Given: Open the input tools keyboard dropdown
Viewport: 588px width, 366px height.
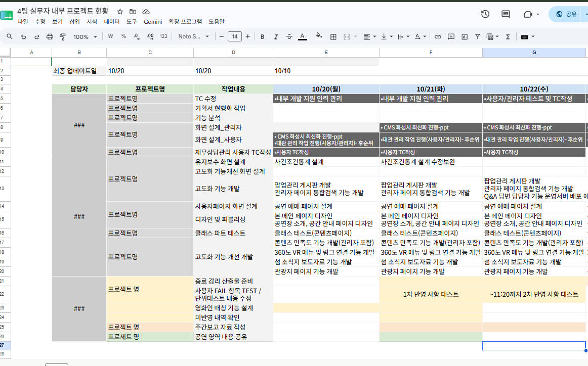Looking at the screenshot, I should (527, 37).
